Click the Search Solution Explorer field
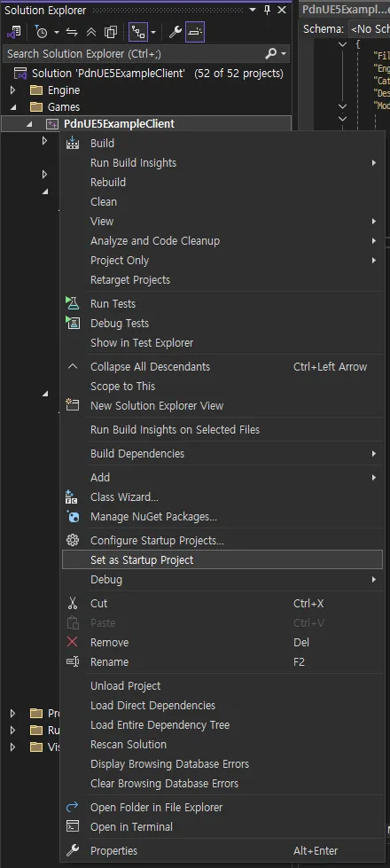Screen dimensions: 390x868 (x=133, y=54)
